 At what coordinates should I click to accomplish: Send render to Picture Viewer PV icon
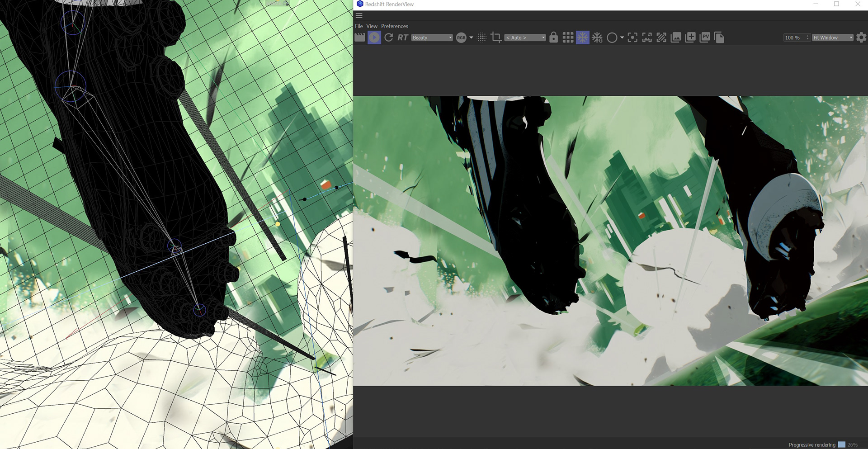[705, 38]
